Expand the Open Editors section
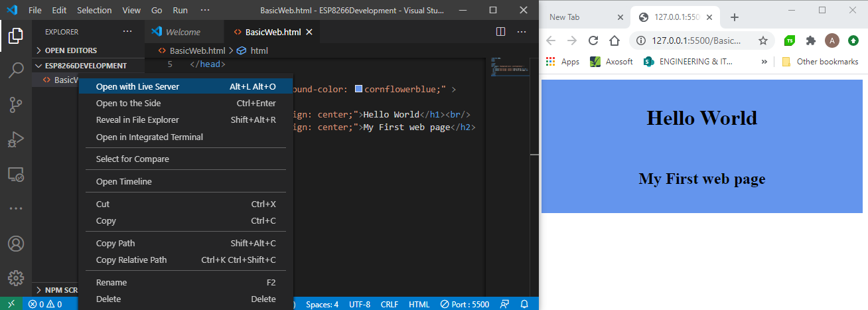This screenshot has width=868, height=310. (70, 50)
